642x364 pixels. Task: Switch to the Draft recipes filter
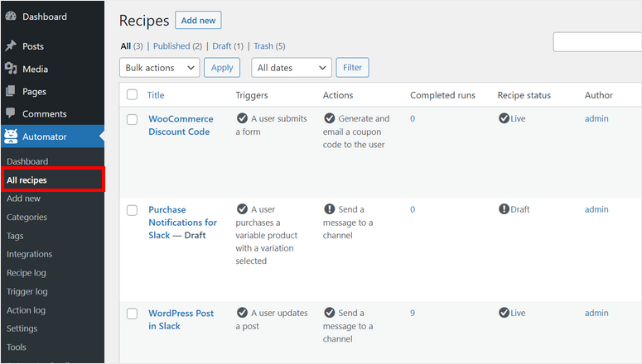click(x=220, y=45)
